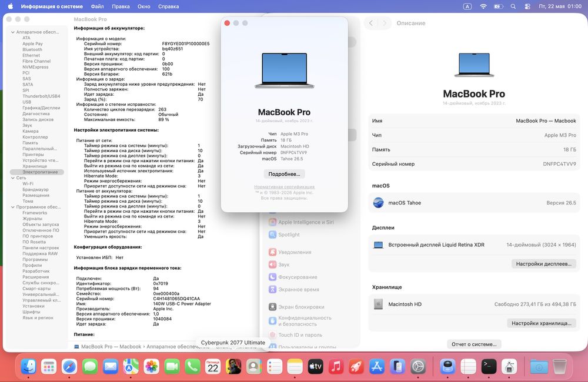Viewport: 588px width, 382px height.
Task: Click the Wi-Fi status icon in menu bar
Action: (483, 6)
